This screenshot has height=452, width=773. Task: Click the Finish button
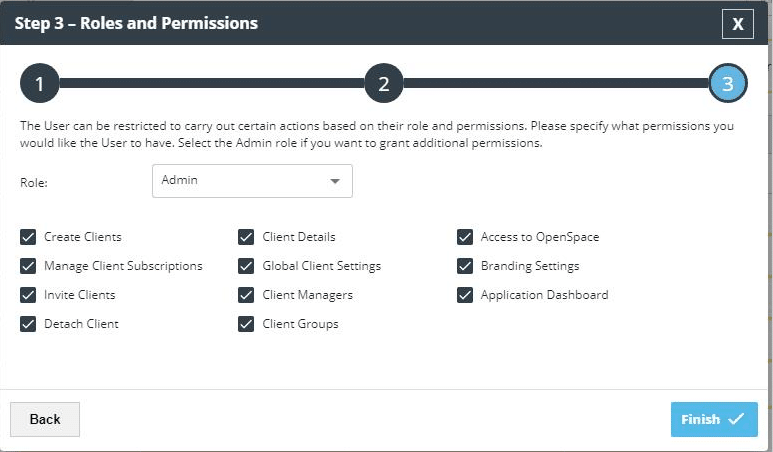click(713, 419)
